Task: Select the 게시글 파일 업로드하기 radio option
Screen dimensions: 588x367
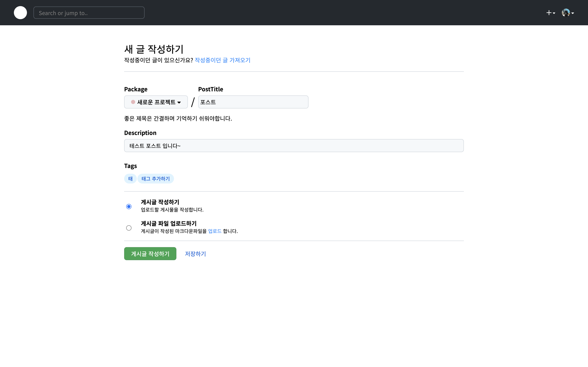Action: (x=129, y=228)
